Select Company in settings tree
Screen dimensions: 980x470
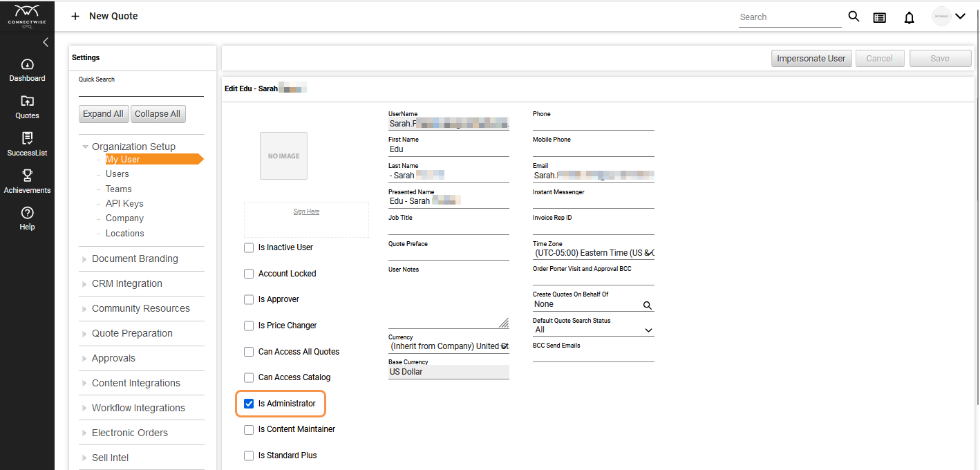coord(124,218)
